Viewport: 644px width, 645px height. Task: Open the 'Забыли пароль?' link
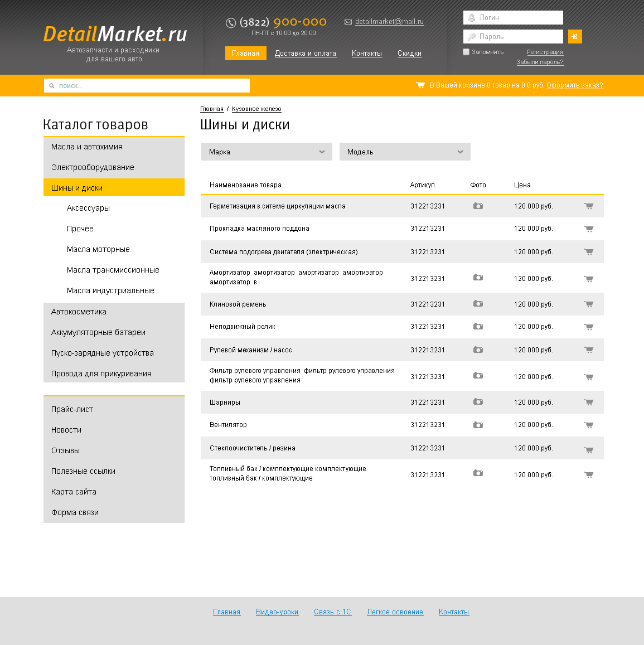tap(540, 62)
